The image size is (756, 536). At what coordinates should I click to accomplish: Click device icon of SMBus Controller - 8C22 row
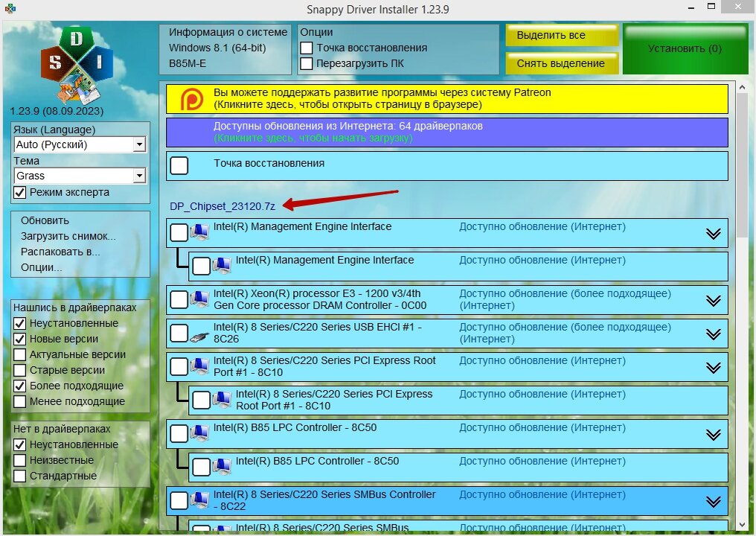coord(199,500)
